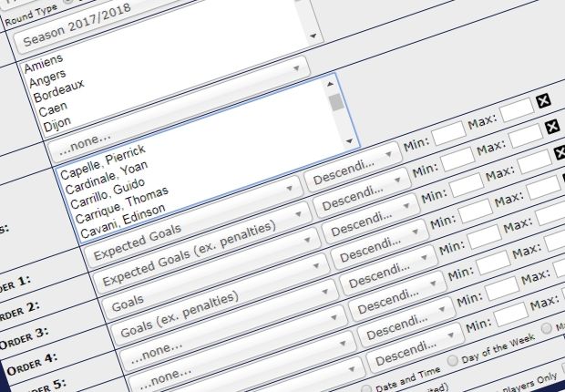Viewport: 565px width, 392px height.
Task: Click the topmost Min input field
Action: (x=447, y=137)
